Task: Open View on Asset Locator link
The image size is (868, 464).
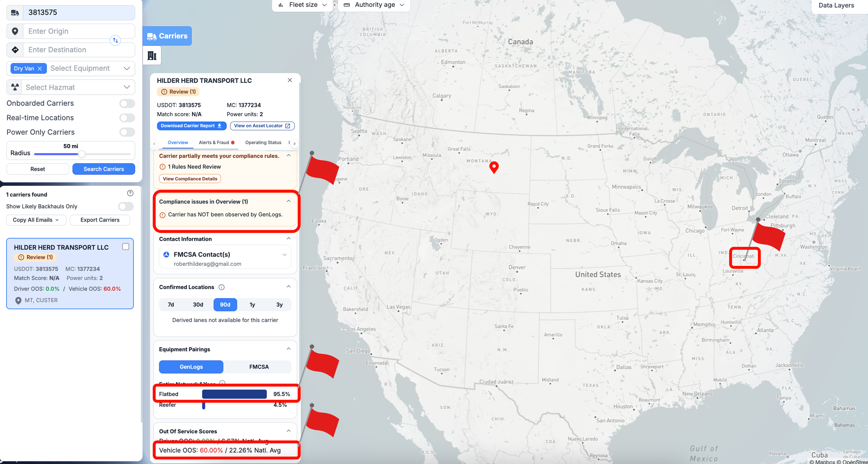Action: 262,126
